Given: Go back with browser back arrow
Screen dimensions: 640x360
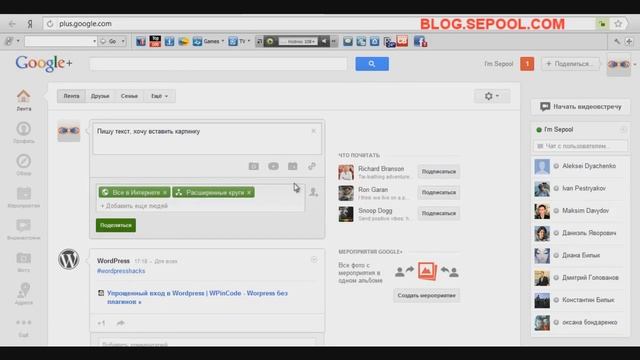Looking at the screenshot, I should tap(12, 24).
